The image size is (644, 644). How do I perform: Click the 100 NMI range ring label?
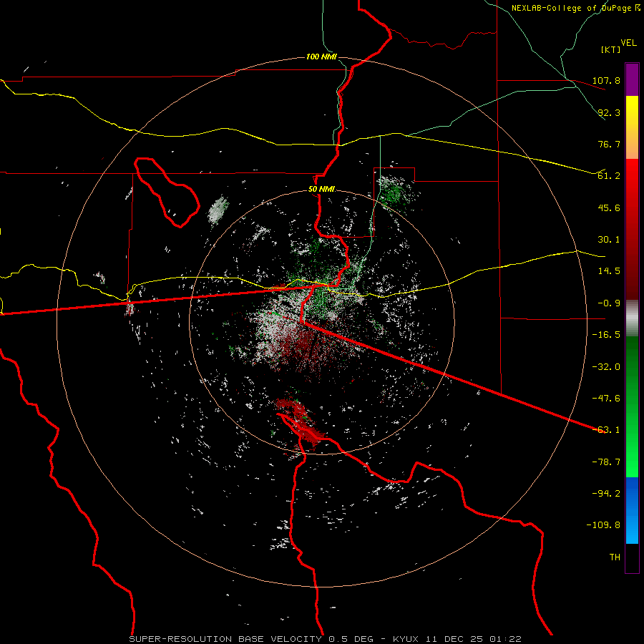point(321,57)
